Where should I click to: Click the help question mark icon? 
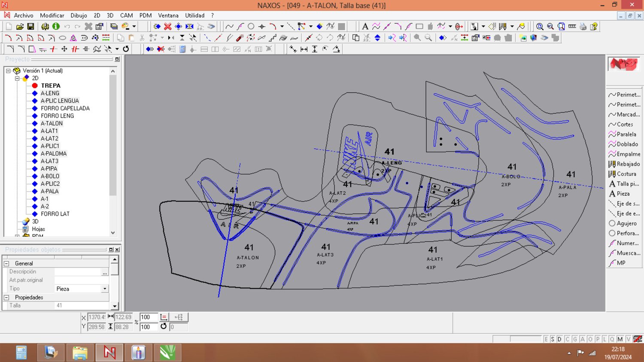594,27
